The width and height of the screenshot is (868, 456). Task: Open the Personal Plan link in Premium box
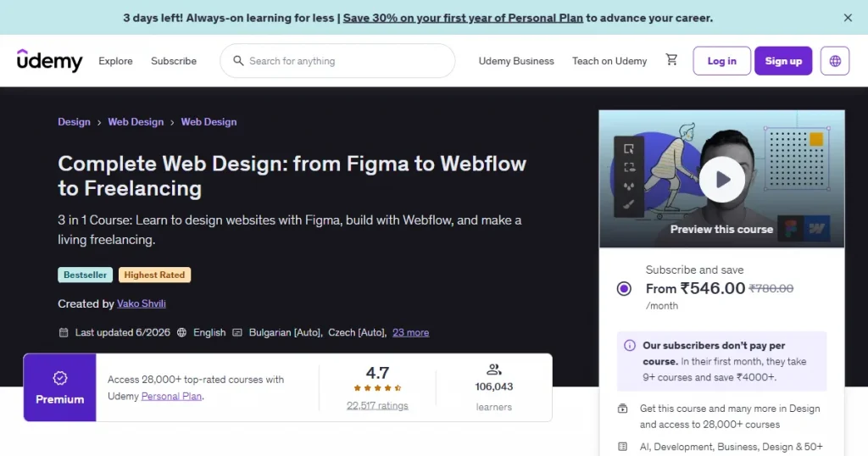(x=171, y=396)
